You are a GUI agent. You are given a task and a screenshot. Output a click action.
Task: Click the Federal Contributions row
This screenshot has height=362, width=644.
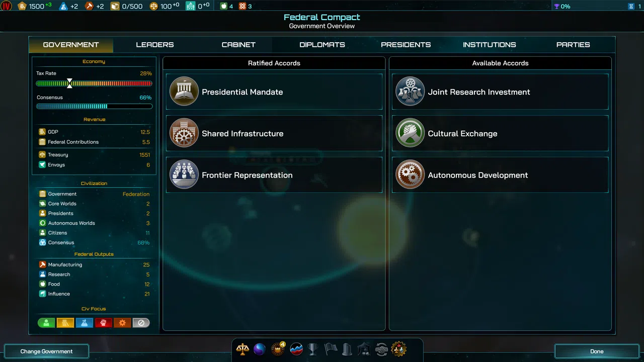[94, 142]
